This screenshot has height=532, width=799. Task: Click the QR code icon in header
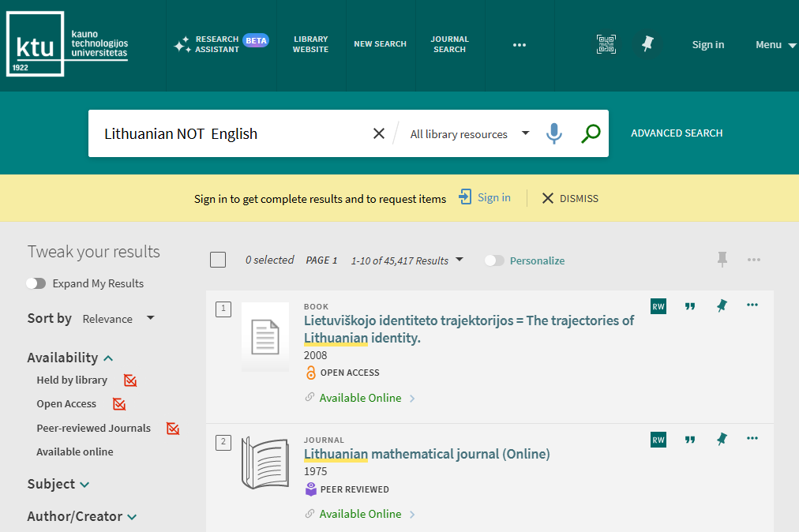coord(606,45)
